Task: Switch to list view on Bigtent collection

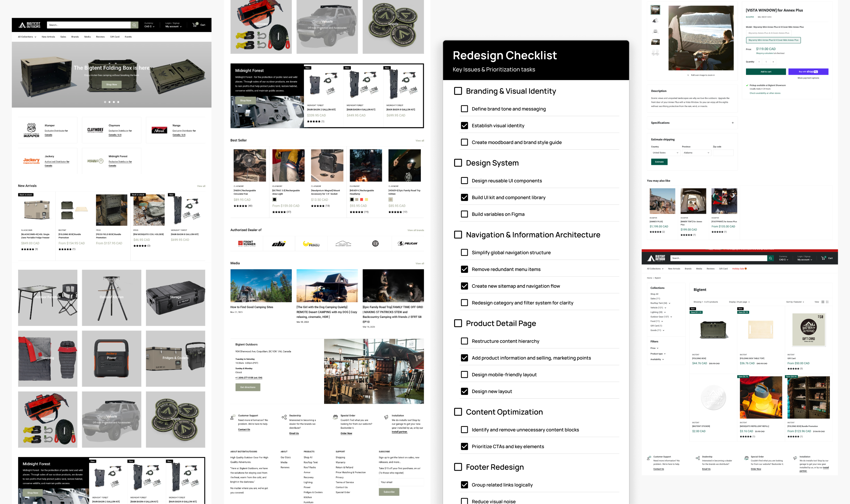Action: (827, 302)
